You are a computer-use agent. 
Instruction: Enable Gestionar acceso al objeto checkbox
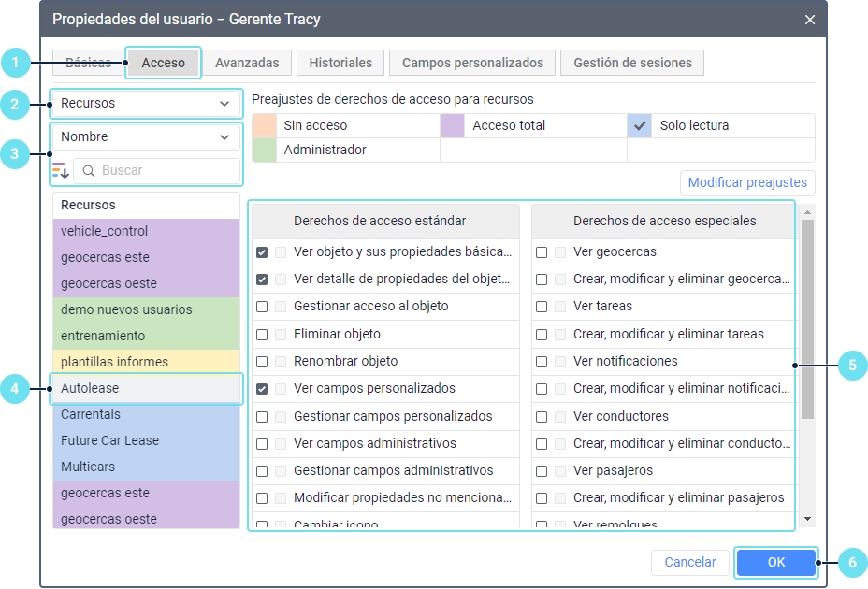[x=262, y=307]
